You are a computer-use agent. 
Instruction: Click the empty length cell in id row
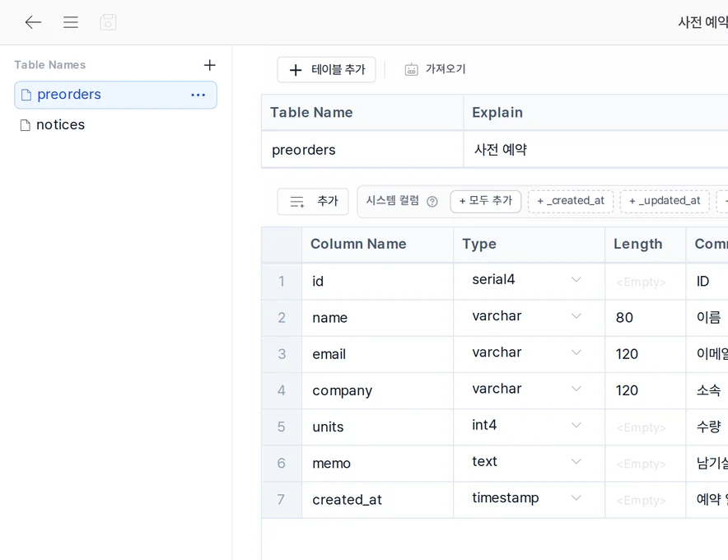point(646,282)
